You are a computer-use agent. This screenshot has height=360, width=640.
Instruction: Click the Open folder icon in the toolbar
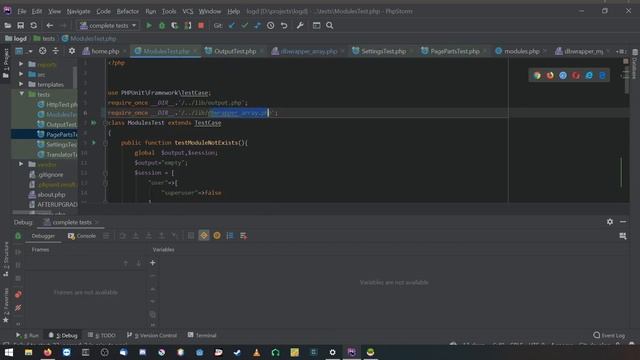click(7, 25)
